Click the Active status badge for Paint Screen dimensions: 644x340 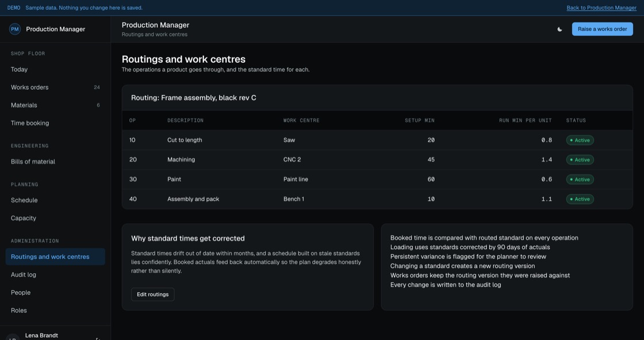[580, 179]
